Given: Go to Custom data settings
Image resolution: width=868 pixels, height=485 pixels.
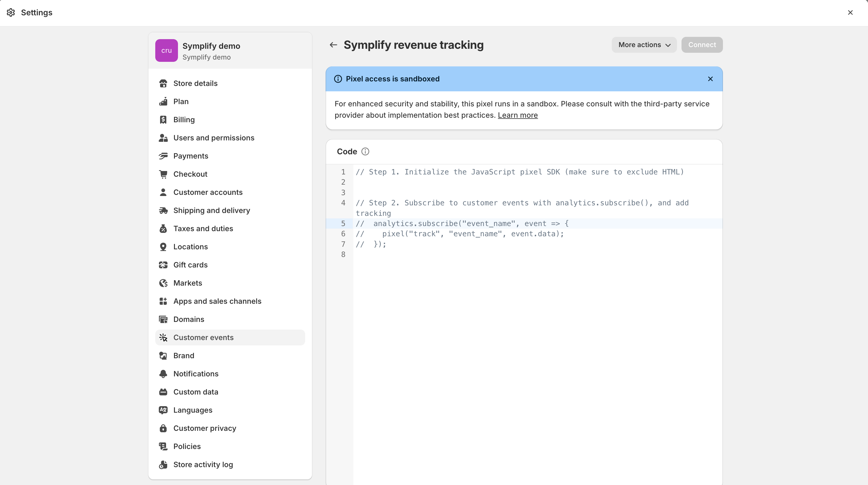Looking at the screenshot, I should point(230,392).
